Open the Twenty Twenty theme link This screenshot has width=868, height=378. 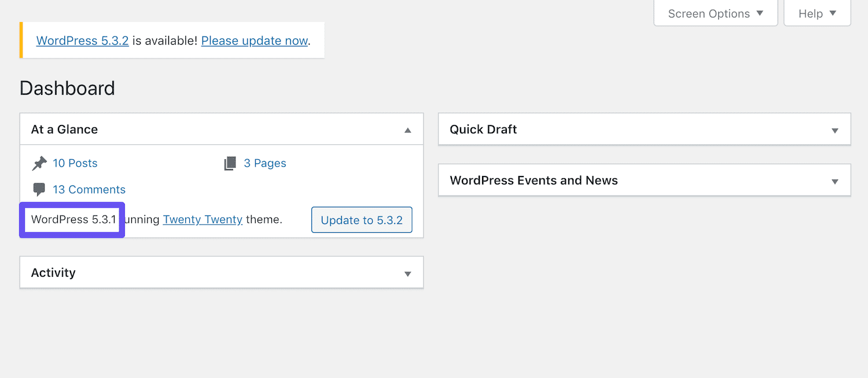203,219
